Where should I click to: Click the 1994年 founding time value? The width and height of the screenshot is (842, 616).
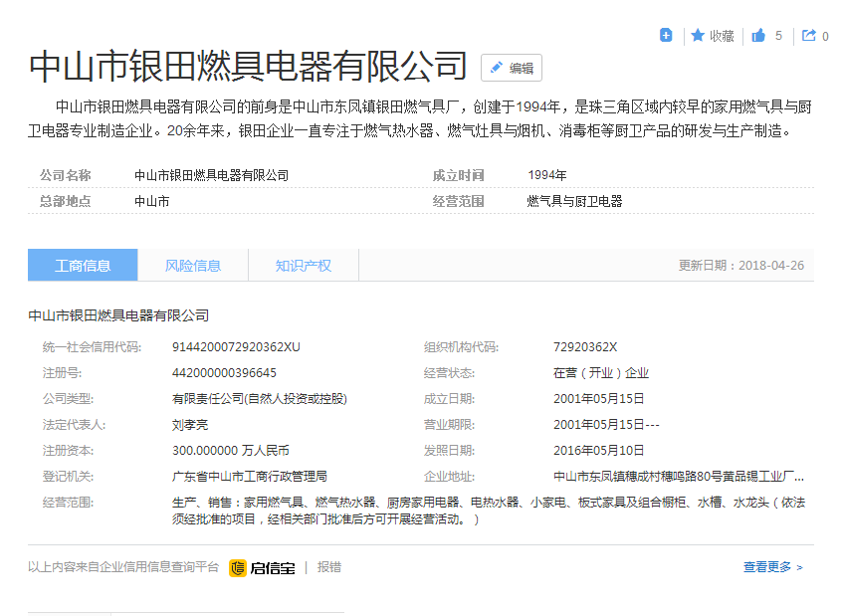click(547, 175)
